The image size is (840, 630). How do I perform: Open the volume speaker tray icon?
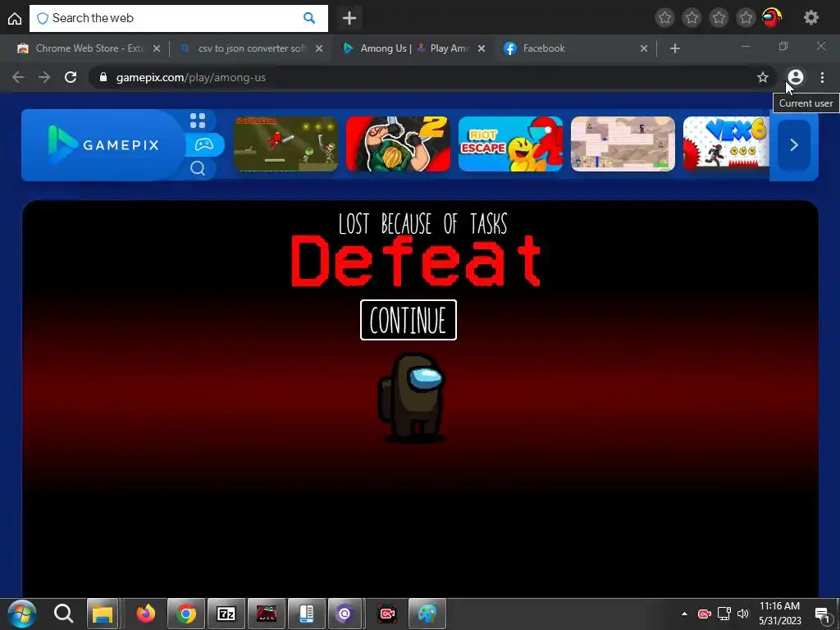(x=743, y=614)
